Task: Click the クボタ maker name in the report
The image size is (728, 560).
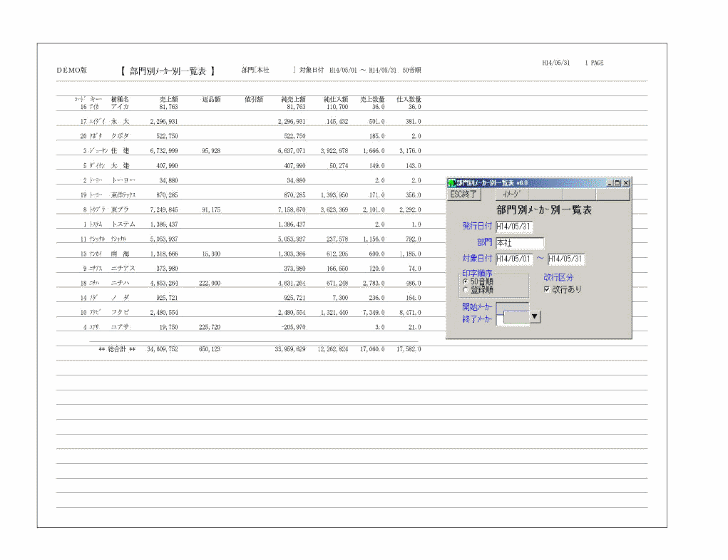Action: tap(120, 136)
